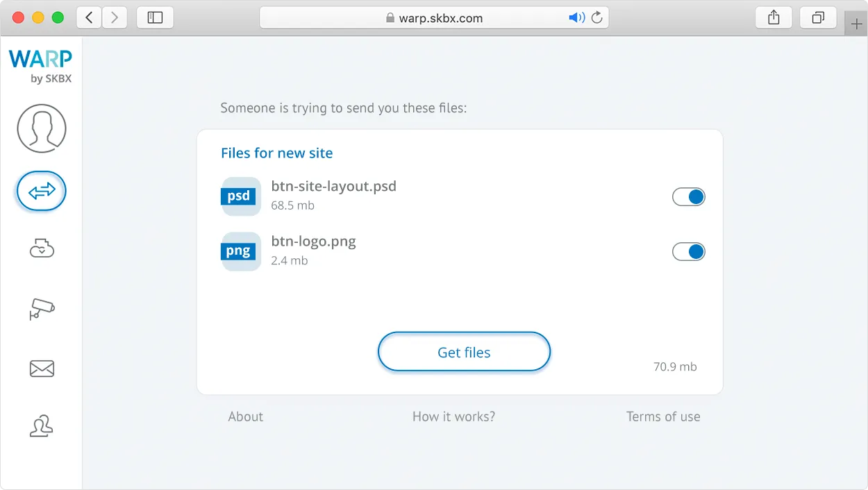This screenshot has width=868, height=490.
Task: Click the Get files button
Action: click(x=464, y=352)
